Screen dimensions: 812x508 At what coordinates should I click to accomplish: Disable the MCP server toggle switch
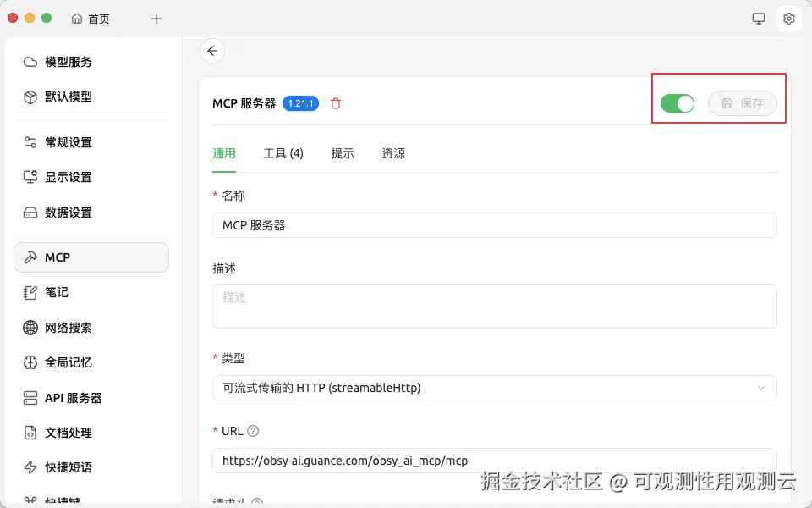pos(678,103)
